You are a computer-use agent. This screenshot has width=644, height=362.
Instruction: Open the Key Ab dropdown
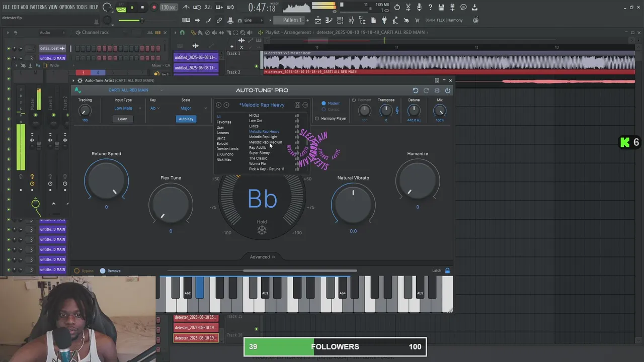click(x=154, y=108)
